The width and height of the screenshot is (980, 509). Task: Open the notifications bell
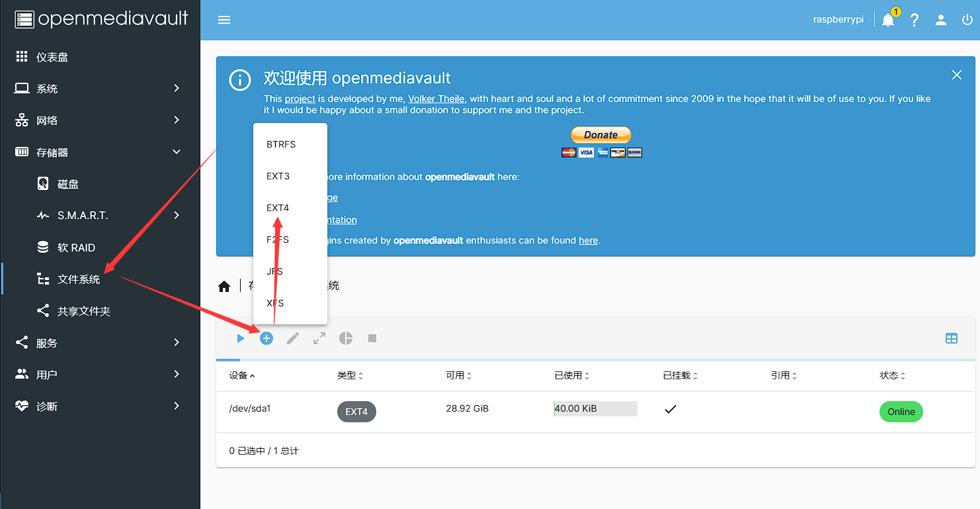tap(888, 20)
